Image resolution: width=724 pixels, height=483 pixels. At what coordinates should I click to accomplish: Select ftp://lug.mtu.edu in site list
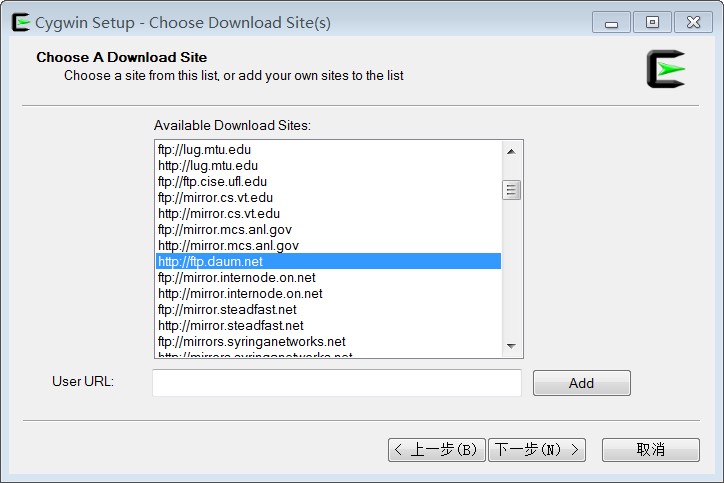328,150
